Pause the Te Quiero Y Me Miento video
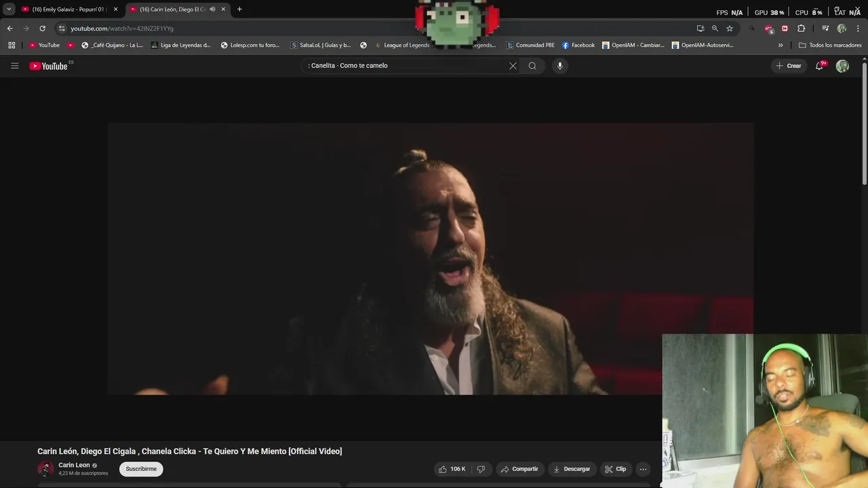The height and width of the screenshot is (488, 868). click(x=431, y=258)
